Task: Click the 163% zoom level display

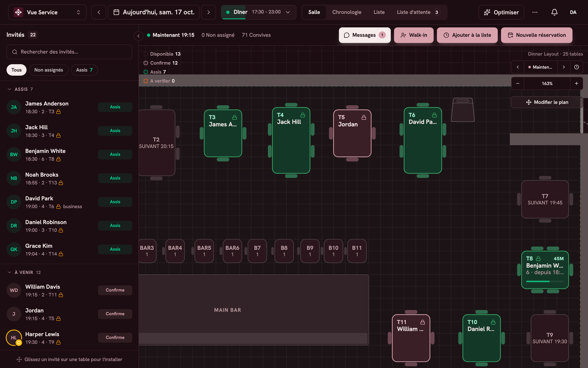Action: (547, 83)
